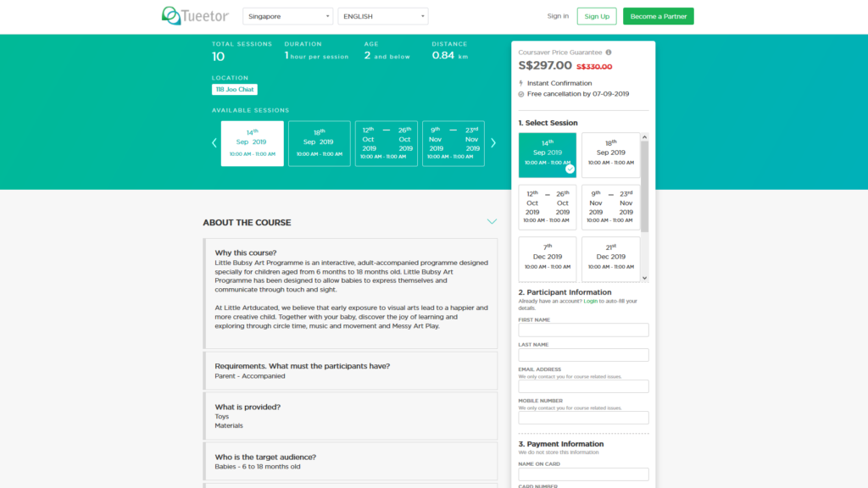Open the Singapore country dropdown
Image resolution: width=868 pixels, height=488 pixels.
click(x=288, y=16)
